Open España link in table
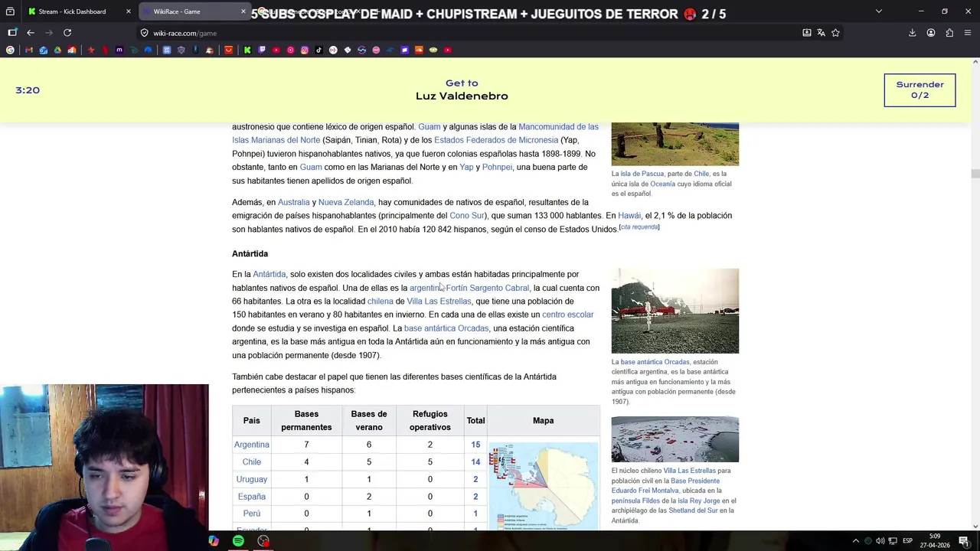The height and width of the screenshot is (551, 980). (251, 497)
